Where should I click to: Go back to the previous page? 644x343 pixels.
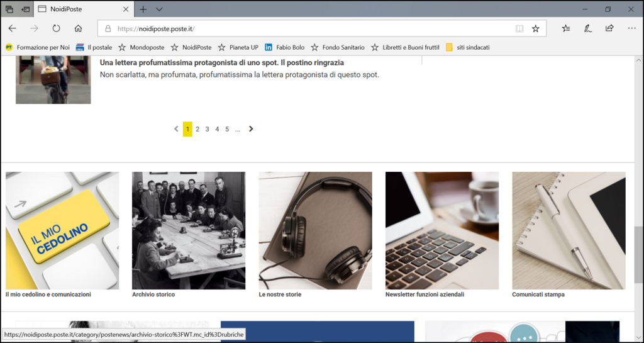pyautogui.click(x=13, y=28)
